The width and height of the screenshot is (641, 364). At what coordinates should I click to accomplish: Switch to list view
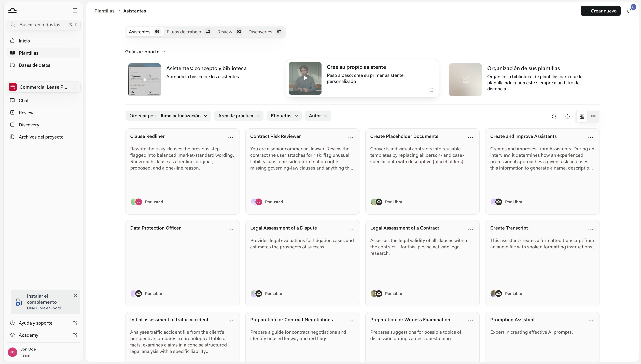point(593,116)
